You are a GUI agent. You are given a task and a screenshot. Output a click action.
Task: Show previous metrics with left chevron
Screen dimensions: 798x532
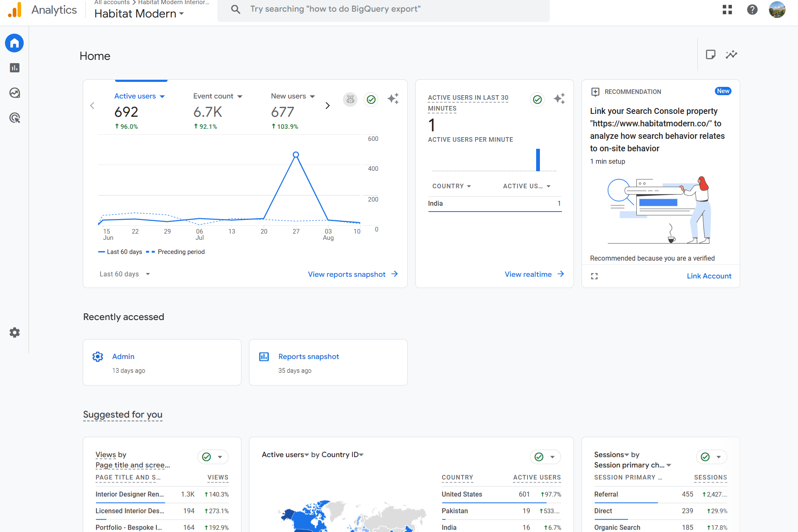pos(92,106)
